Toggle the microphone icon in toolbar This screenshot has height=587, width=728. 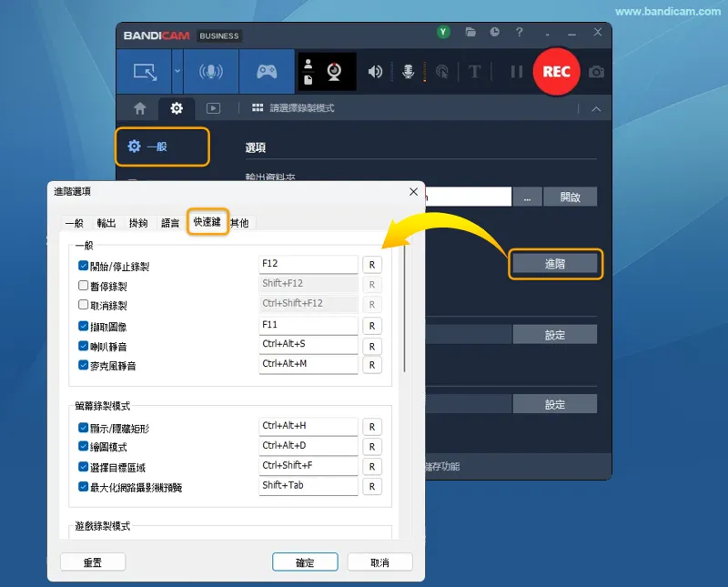[408, 72]
